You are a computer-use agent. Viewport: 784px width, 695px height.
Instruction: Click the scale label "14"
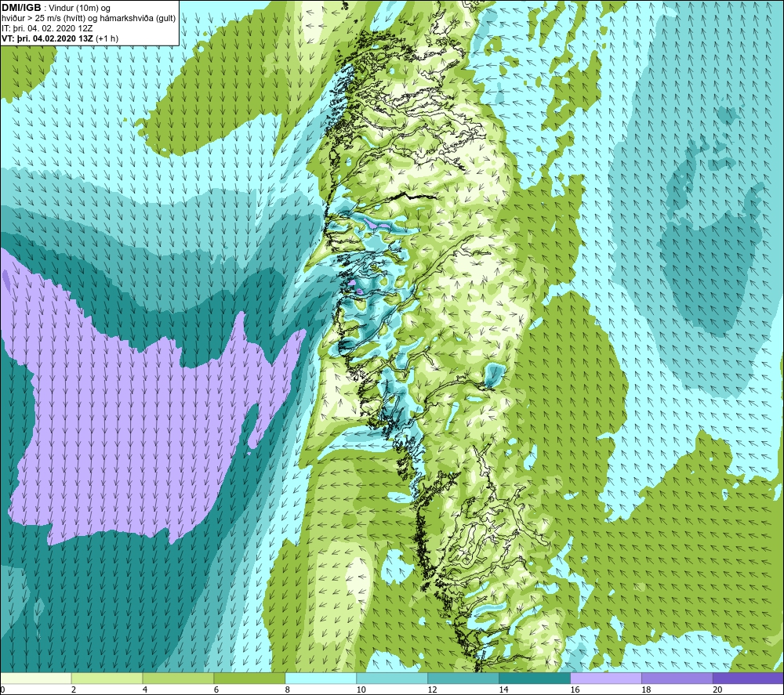503,690
